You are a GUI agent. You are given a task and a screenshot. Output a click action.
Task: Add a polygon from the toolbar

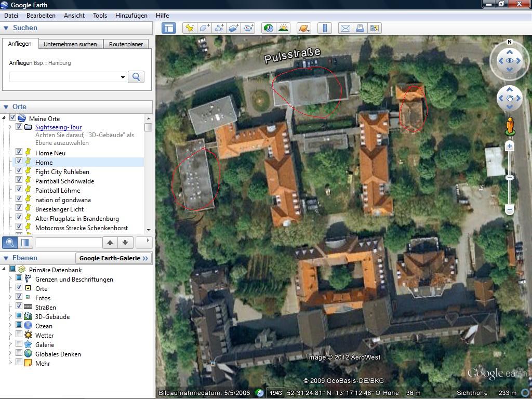204,28
